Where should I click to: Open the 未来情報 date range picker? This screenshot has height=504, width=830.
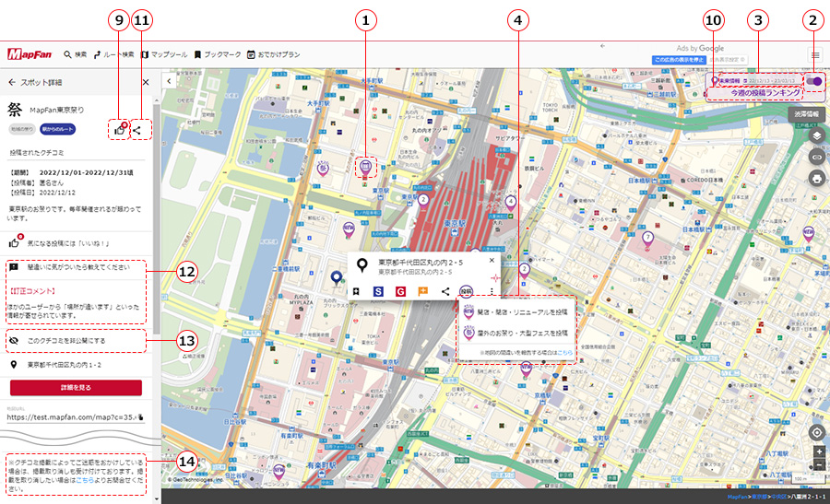pos(771,80)
